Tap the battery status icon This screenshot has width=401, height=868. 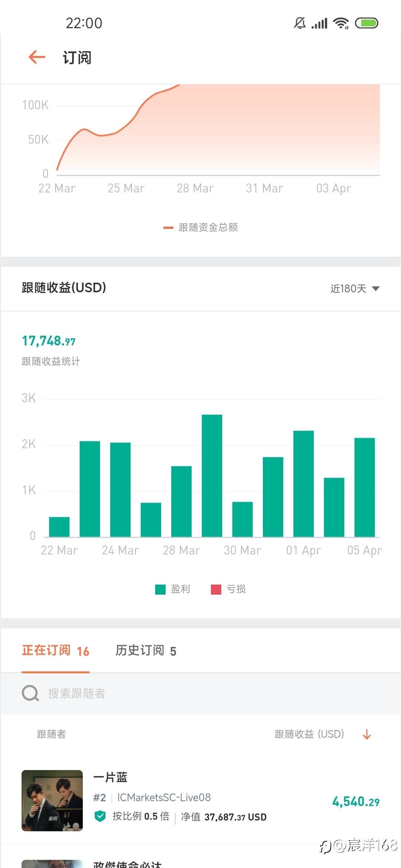pos(366,23)
